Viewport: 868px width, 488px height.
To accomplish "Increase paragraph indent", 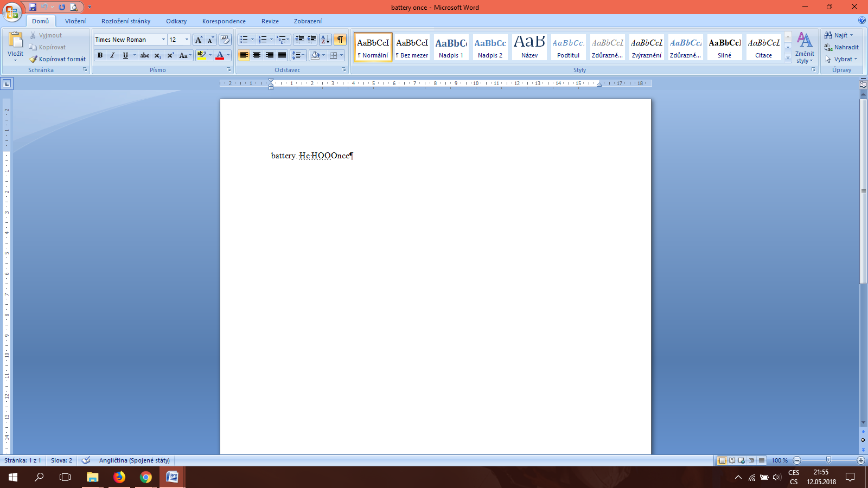I will (312, 40).
